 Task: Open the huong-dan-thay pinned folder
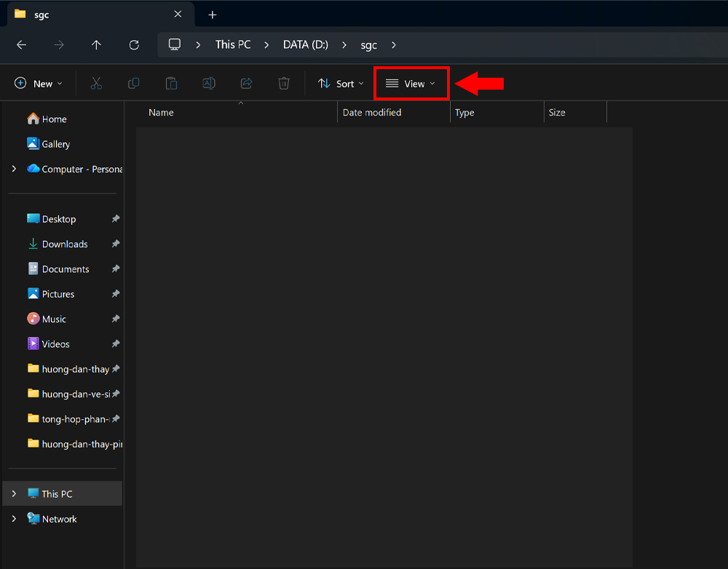(76, 369)
